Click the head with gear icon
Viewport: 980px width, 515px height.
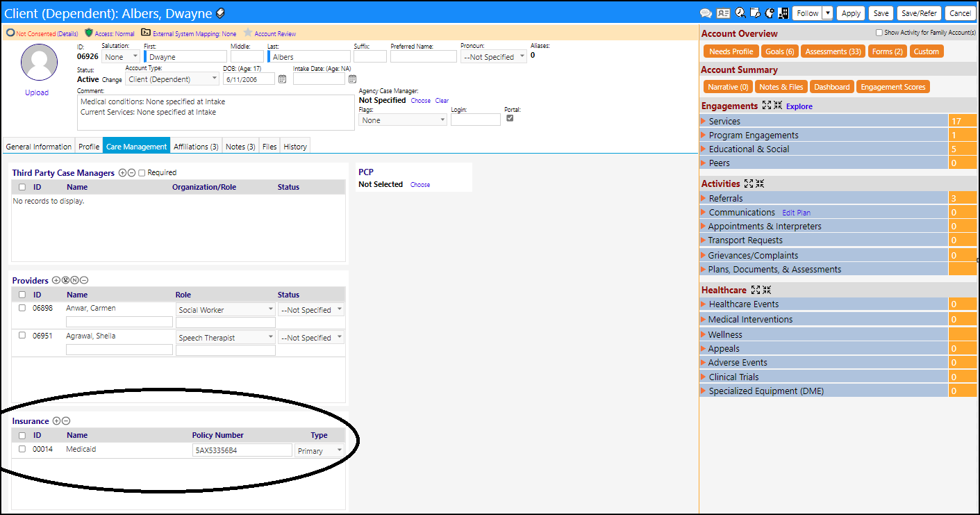pyautogui.click(x=770, y=13)
